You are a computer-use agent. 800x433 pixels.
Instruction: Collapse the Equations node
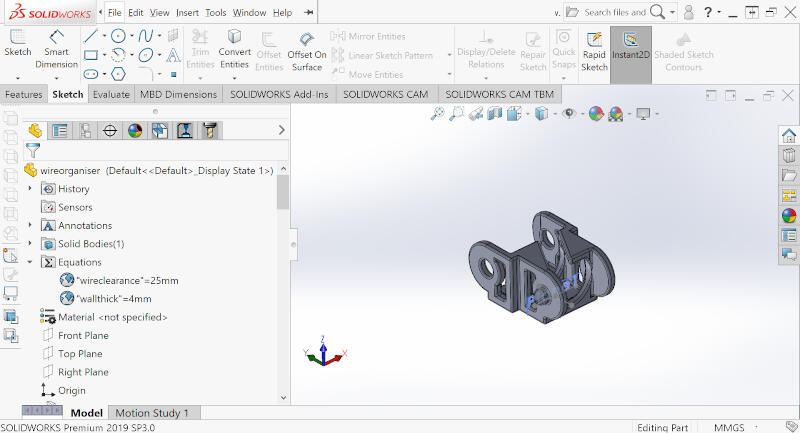pyautogui.click(x=30, y=262)
